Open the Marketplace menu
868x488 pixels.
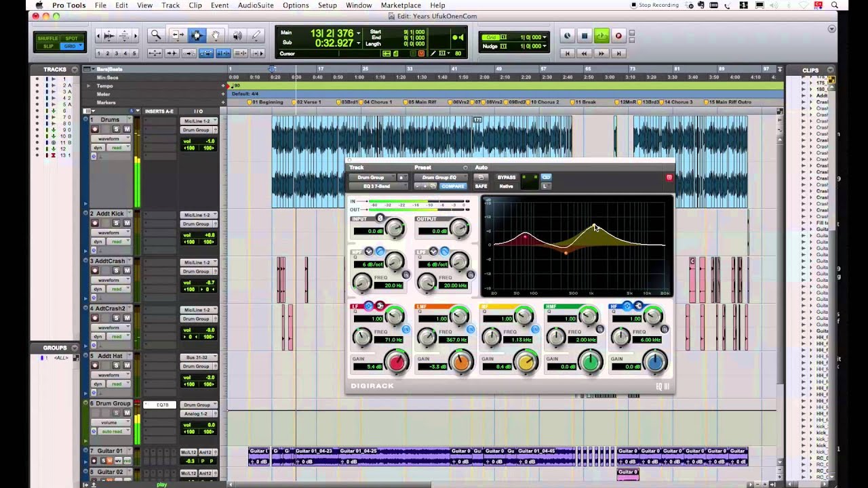pos(401,5)
